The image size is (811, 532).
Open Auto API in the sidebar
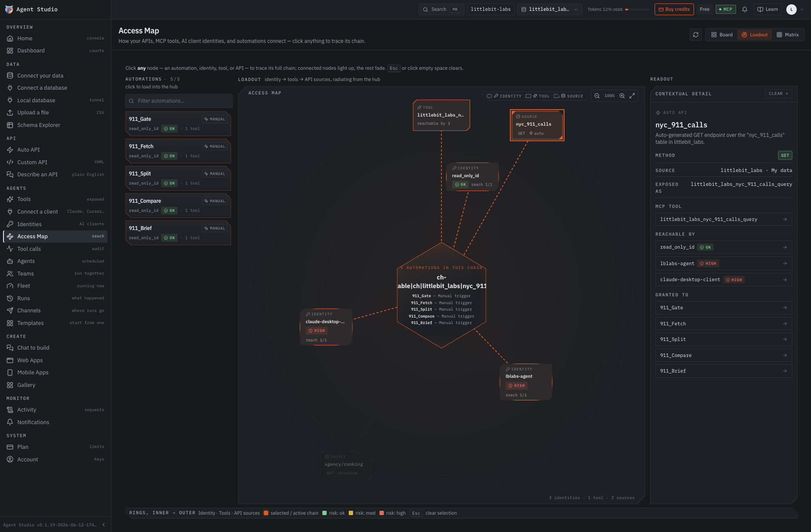tap(55, 149)
